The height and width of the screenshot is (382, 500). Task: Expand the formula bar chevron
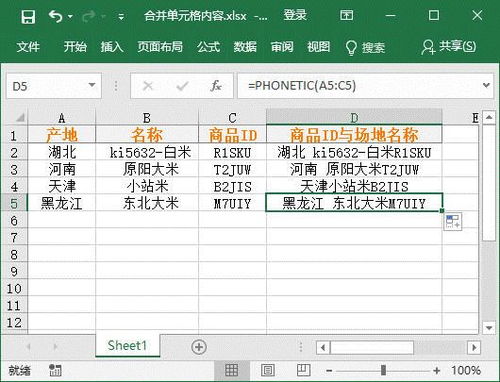point(486,85)
